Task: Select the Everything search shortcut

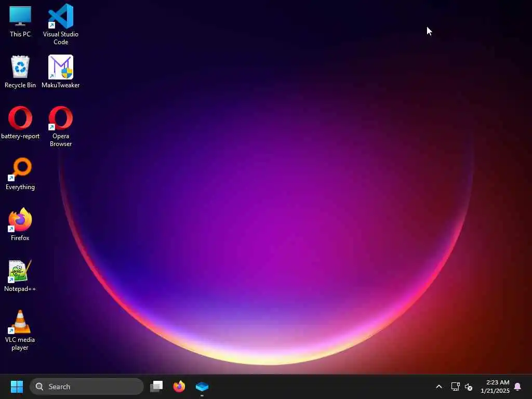Action: 20,174
